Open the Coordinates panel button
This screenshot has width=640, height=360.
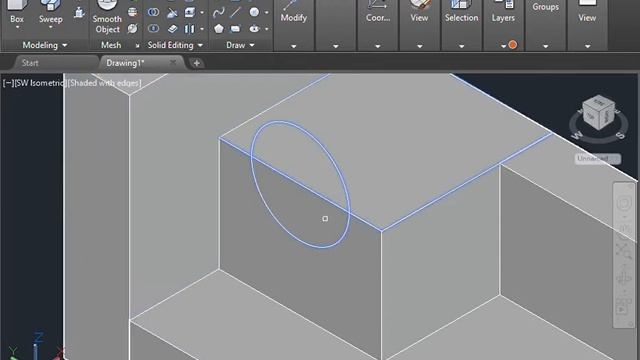point(378,12)
